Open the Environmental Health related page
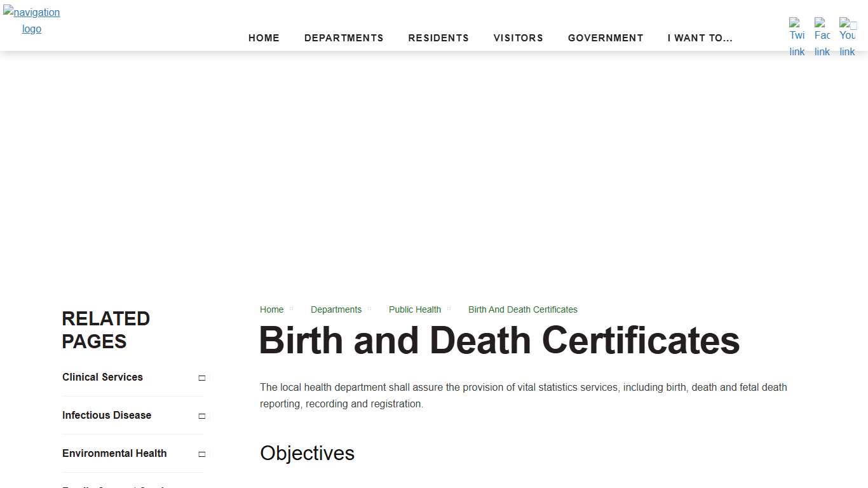Image resolution: width=868 pixels, height=488 pixels. click(114, 454)
